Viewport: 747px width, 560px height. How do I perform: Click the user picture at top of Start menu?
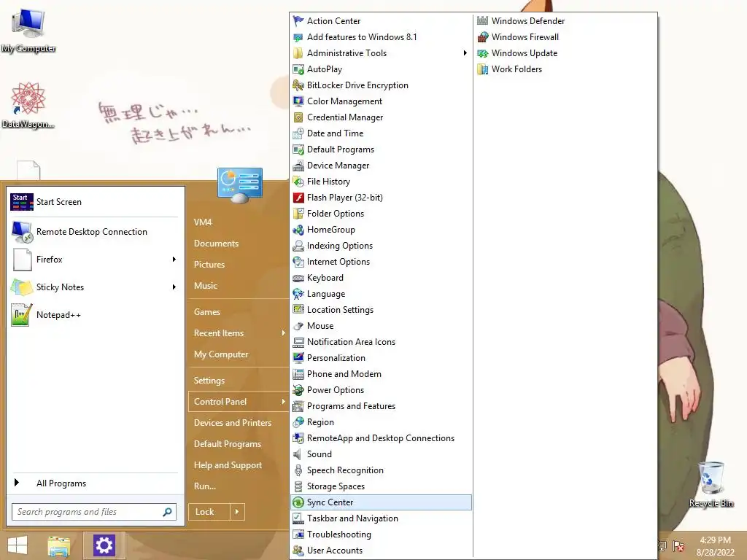[x=239, y=185]
